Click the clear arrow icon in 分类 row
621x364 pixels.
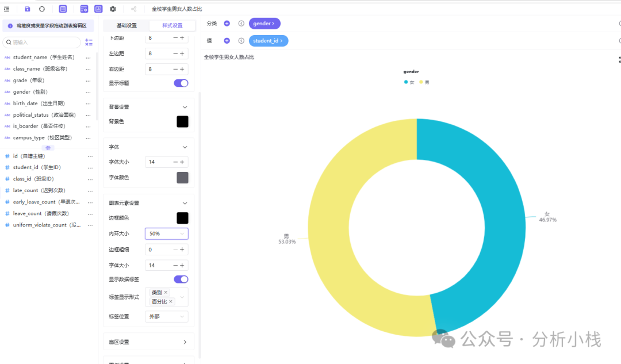point(241,24)
